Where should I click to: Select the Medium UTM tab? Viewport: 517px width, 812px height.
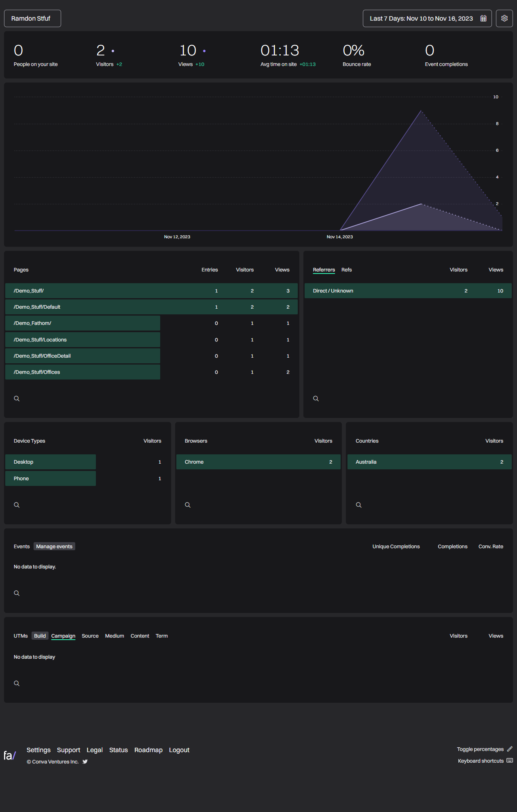(114, 636)
